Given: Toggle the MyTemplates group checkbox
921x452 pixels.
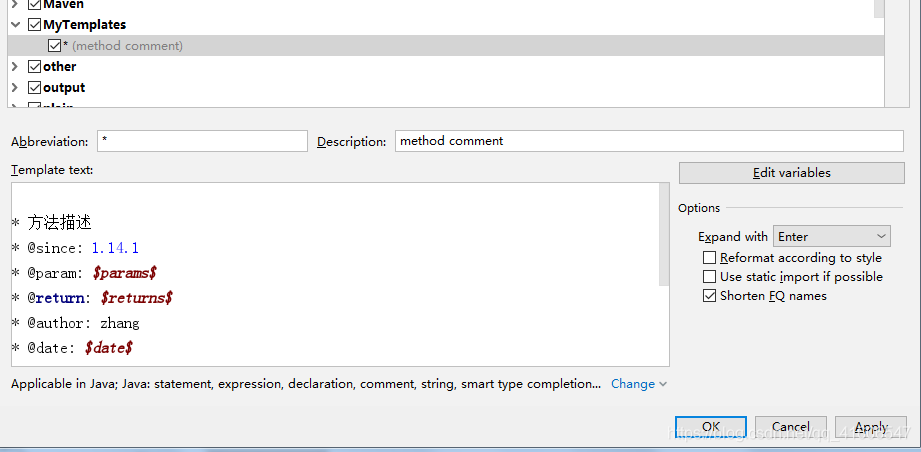Looking at the screenshot, I should (x=35, y=25).
